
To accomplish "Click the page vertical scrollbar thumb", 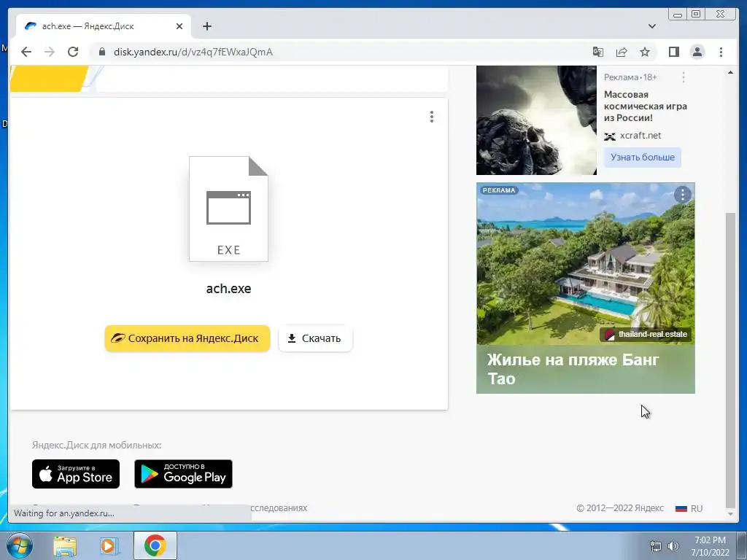I will (x=730, y=359).
